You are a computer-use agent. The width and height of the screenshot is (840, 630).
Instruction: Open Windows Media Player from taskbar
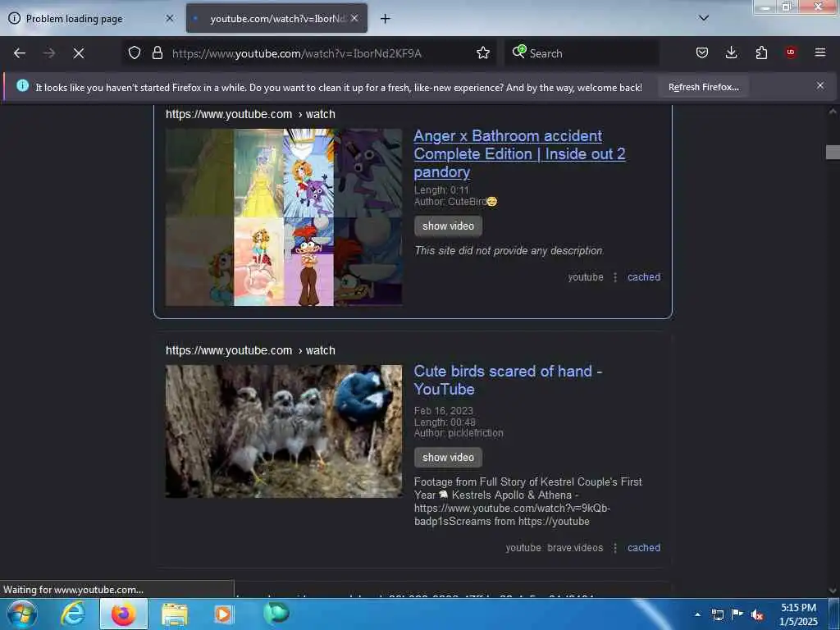tap(223, 614)
